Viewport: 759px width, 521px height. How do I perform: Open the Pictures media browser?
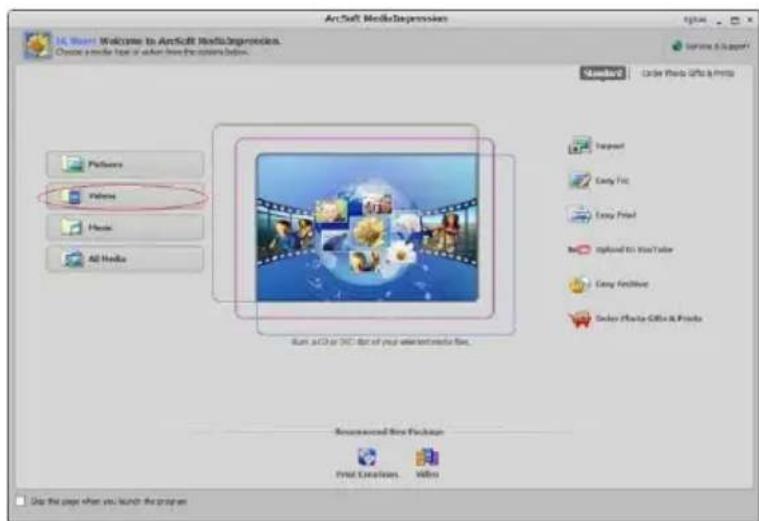coord(125,164)
